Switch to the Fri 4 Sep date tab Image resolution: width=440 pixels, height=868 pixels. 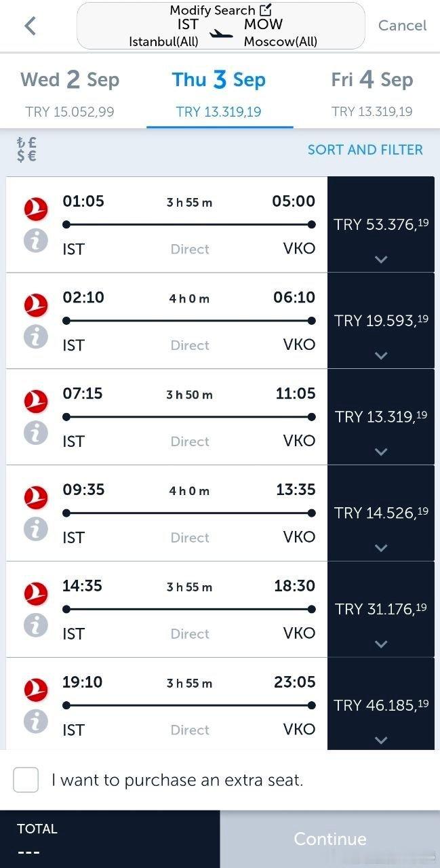coord(372,92)
